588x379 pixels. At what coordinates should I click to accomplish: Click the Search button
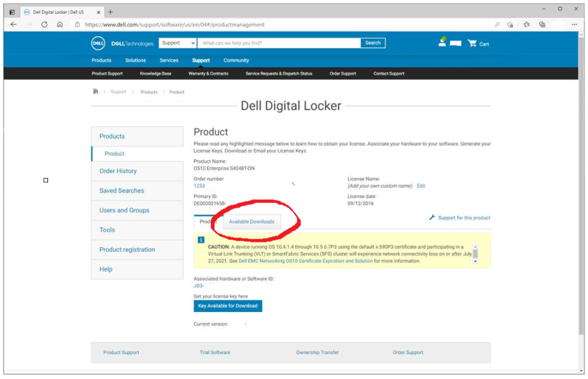tap(373, 42)
